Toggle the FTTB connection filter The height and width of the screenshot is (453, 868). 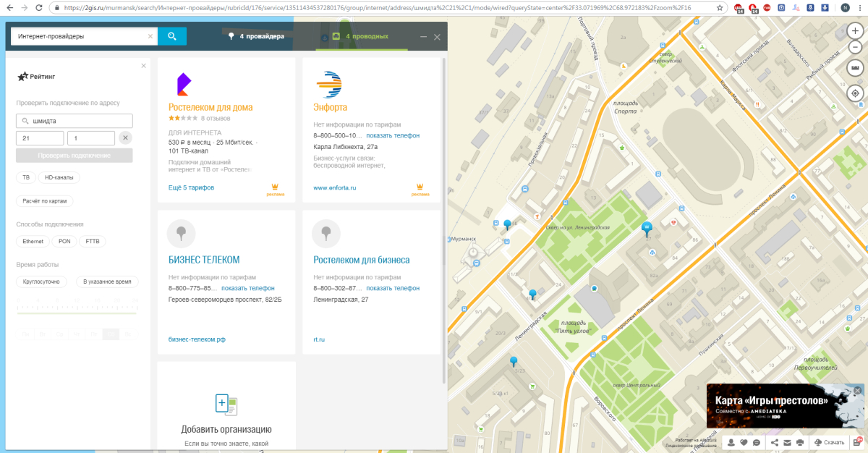click(x=93, y=241)
